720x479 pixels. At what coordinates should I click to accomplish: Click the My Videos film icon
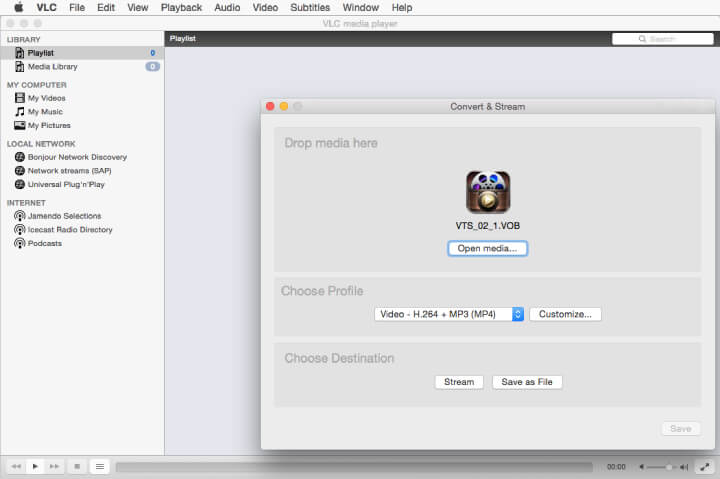pos(20,98)
